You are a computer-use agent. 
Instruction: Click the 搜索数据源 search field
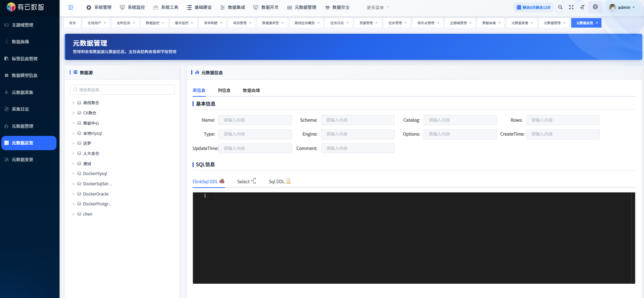click(x=122, y=90)
